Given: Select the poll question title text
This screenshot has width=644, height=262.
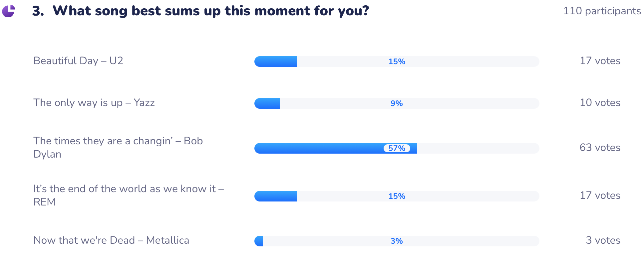Looking at the screenshot, I should 210,11.
